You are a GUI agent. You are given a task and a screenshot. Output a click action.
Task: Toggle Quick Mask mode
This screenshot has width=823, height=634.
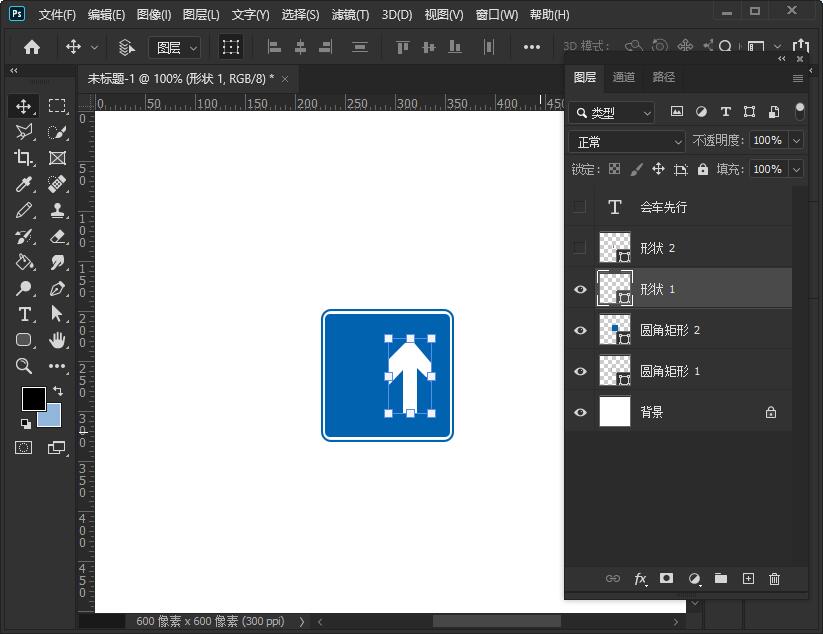coord(24,448)
